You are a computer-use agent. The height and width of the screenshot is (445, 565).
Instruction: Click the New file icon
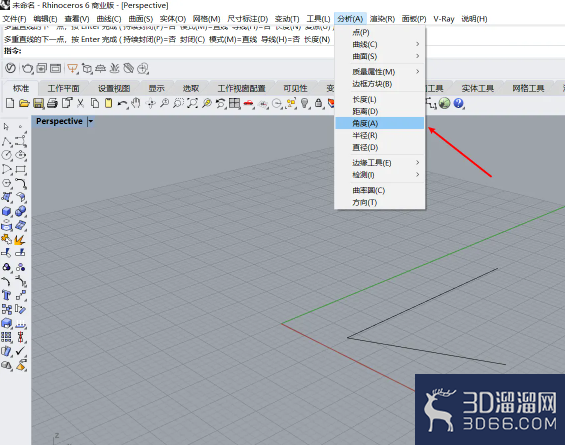pyautogui.click(x=10, y=103)
